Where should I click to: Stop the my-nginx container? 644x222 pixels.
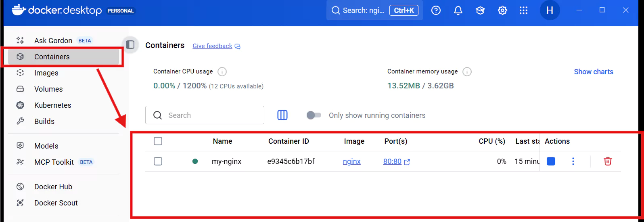pos(551,161)
